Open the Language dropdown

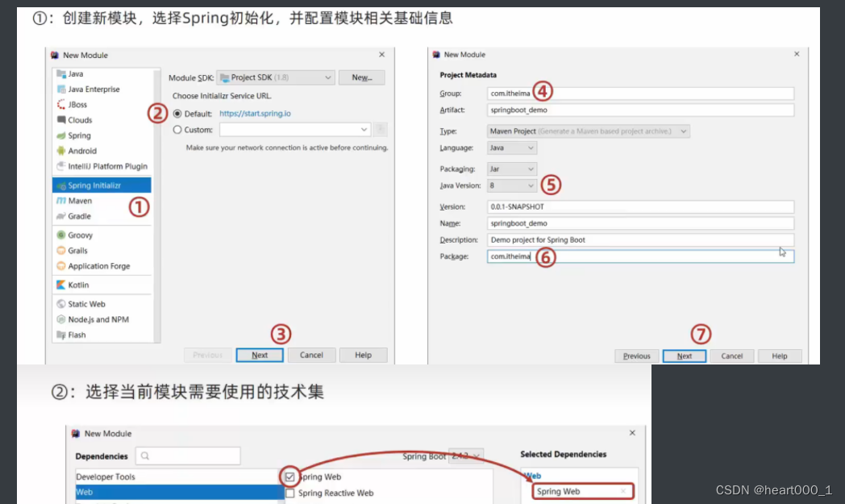click(x=512, y=148)
